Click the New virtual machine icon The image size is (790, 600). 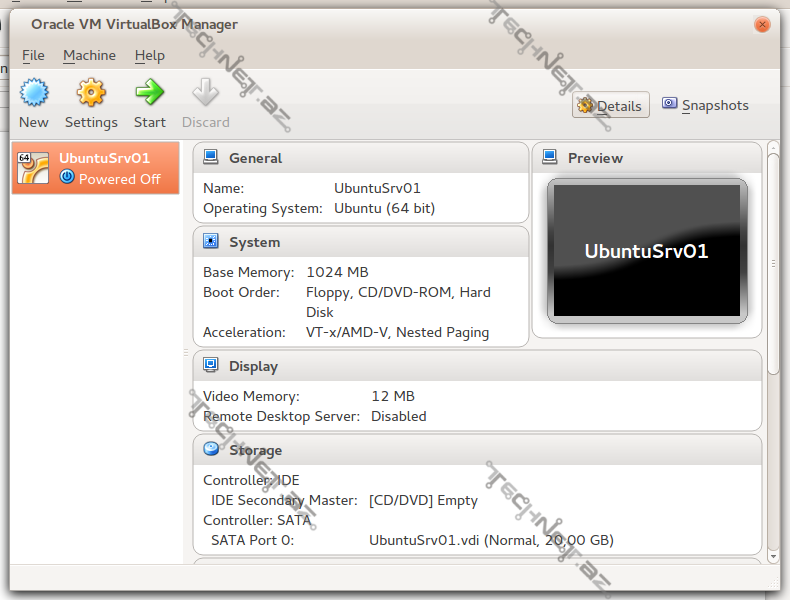[34, 93]
